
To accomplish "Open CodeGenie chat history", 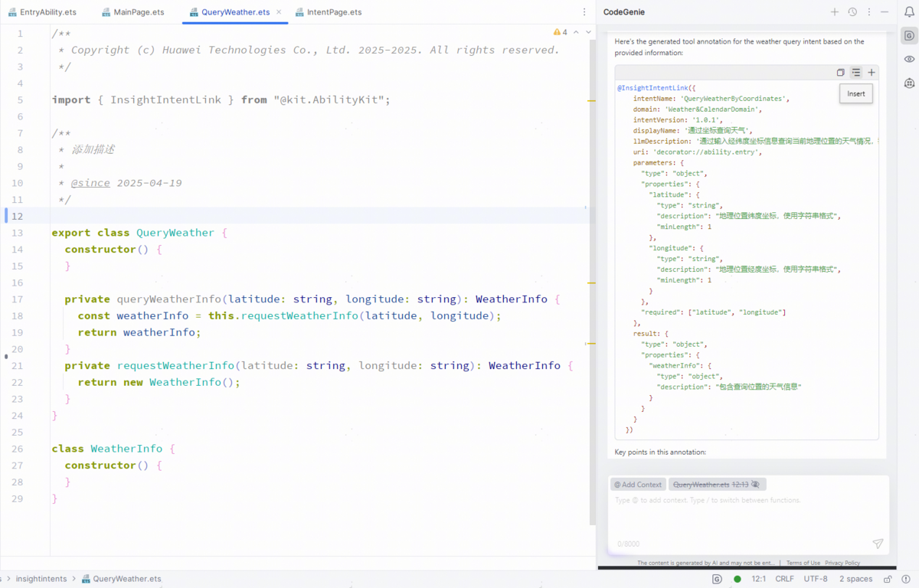I will pos(852,12).
